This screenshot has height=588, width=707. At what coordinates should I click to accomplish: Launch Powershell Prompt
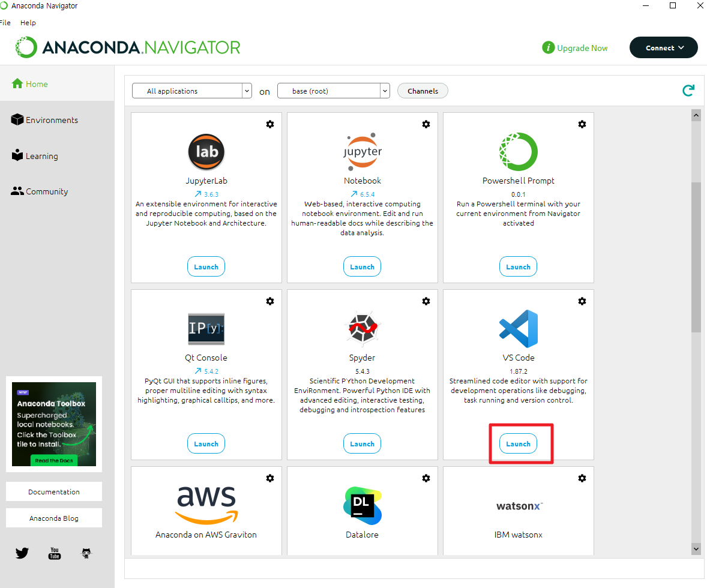[x=518, y=267]
